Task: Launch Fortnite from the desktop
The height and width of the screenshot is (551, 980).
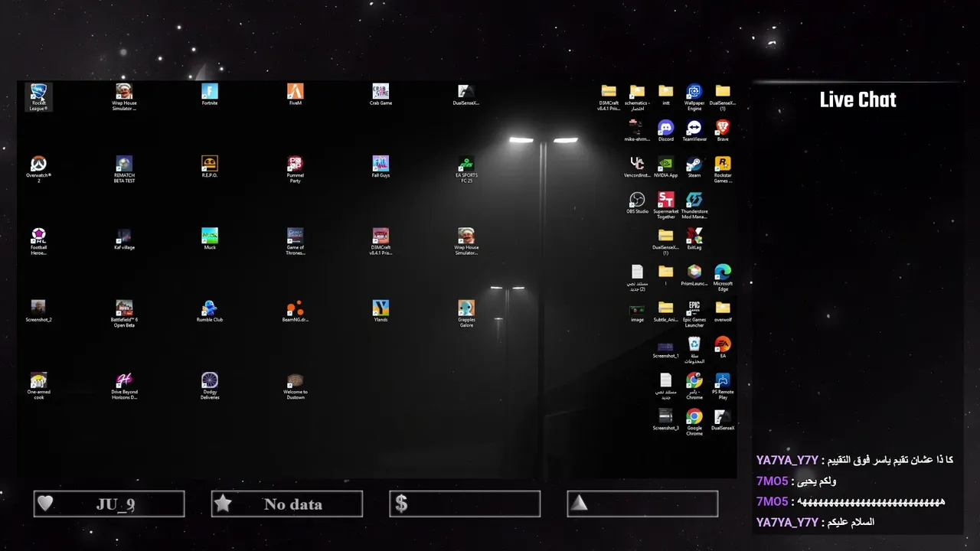Action: pos(210,95)
